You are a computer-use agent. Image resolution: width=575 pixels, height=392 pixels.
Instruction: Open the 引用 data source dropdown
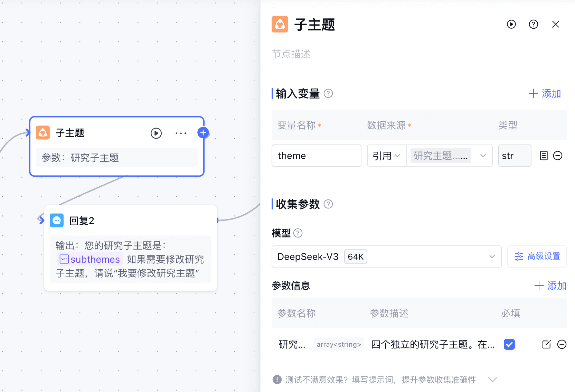pos(386,156)
